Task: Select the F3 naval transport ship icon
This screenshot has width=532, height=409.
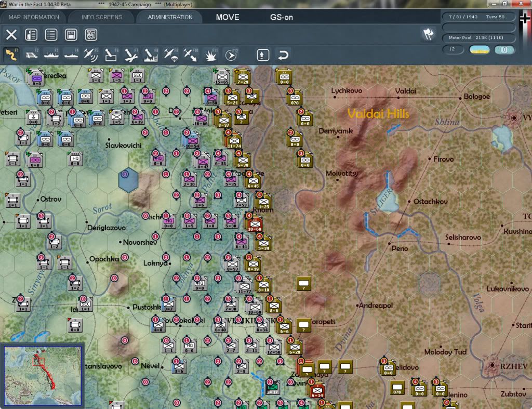Action: click(51, 55)
